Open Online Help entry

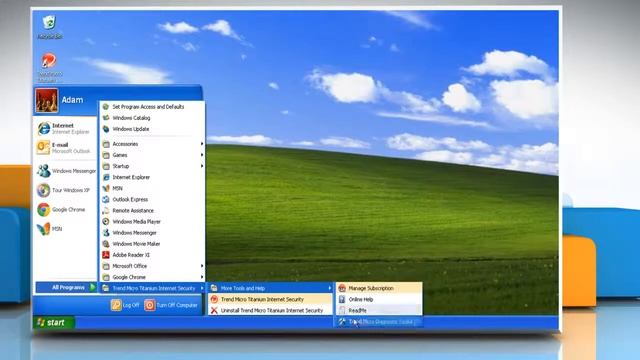[x=379, y=299]
